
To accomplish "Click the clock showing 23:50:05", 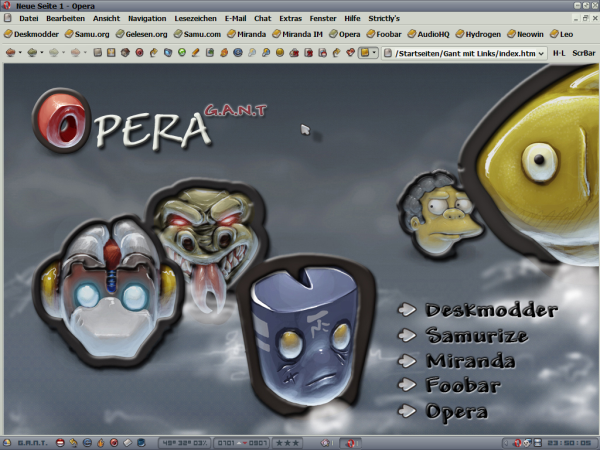I will tap(569, 443).
